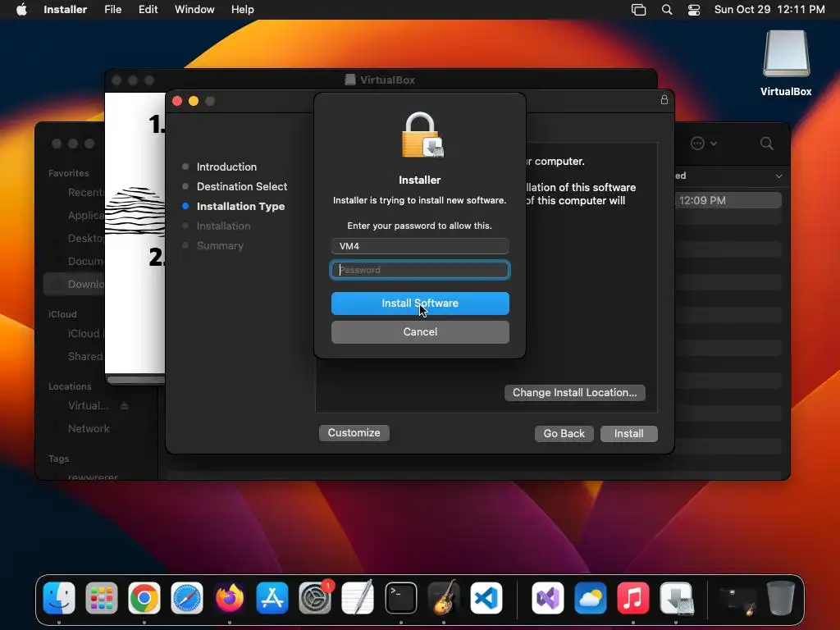Open the Installer menu in menu bar
The width and height of the screenshot is (840, 630).
pos(66,10)
